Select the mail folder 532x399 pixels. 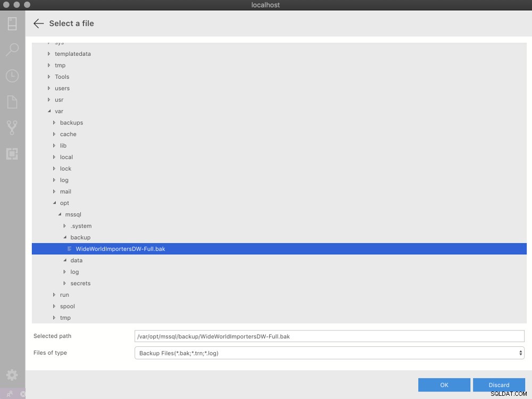65,192
